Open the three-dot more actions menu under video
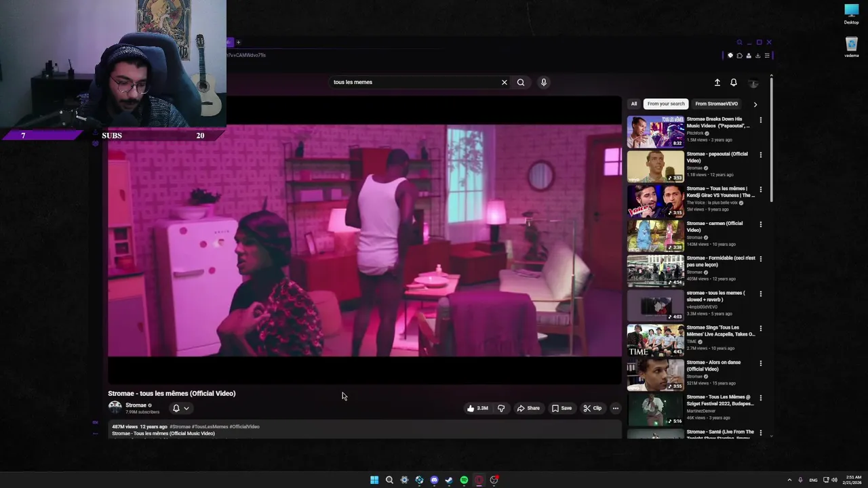868x488 pixels. click(x=615, y=408)
